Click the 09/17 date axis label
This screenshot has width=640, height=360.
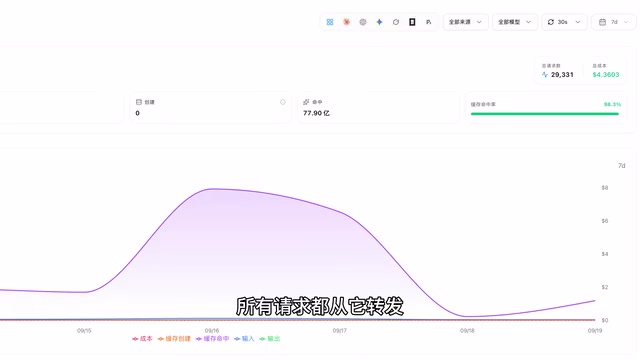[x=340, y=331]
